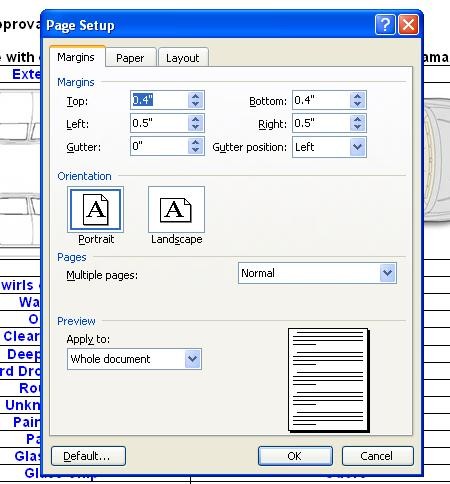Open the Multiple pages dropdown
This screenshot has width=450, height=484.
pyautogui.click(x=387, y=273)
